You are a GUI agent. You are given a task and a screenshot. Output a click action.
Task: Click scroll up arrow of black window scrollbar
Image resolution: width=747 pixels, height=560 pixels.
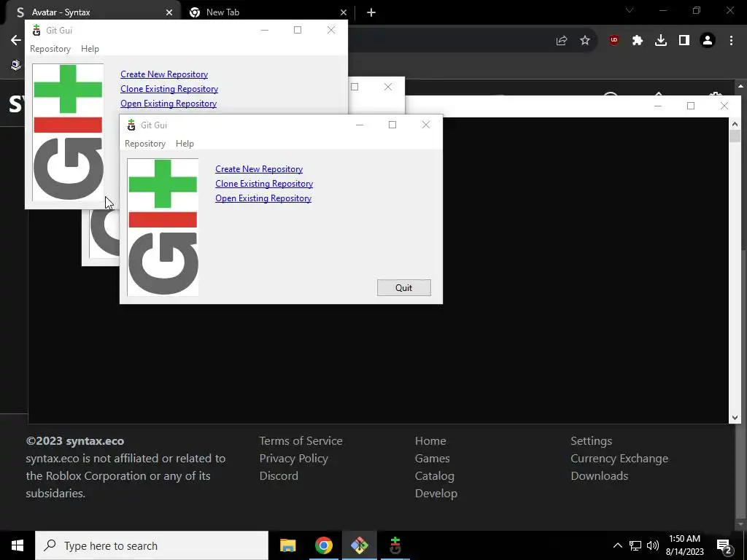click(x=735, y=124)
